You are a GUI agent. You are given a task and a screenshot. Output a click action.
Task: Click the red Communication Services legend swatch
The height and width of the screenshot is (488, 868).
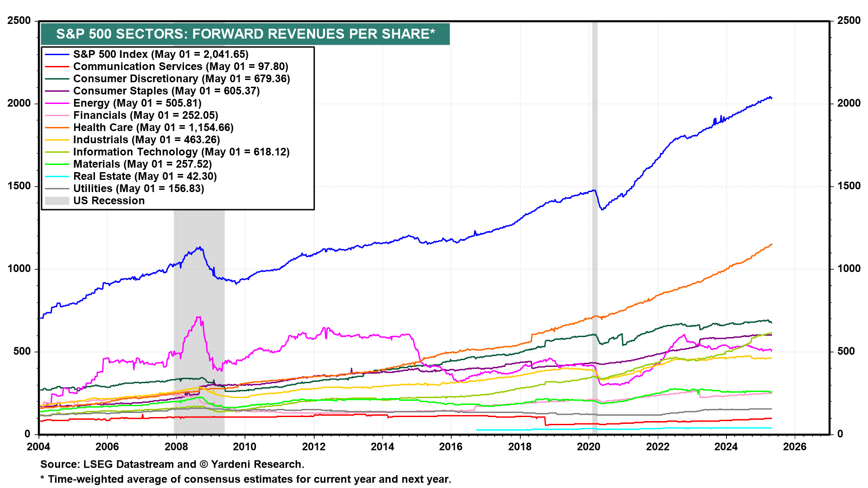tap(57, 66)
